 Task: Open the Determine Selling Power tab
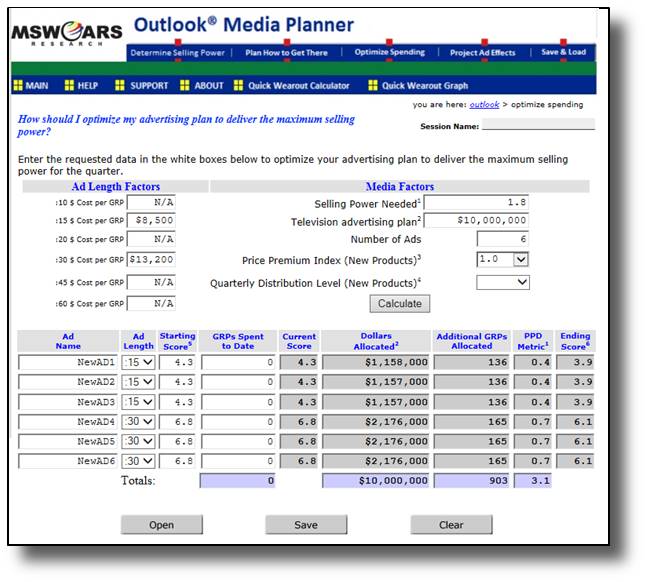pos(178,53)
